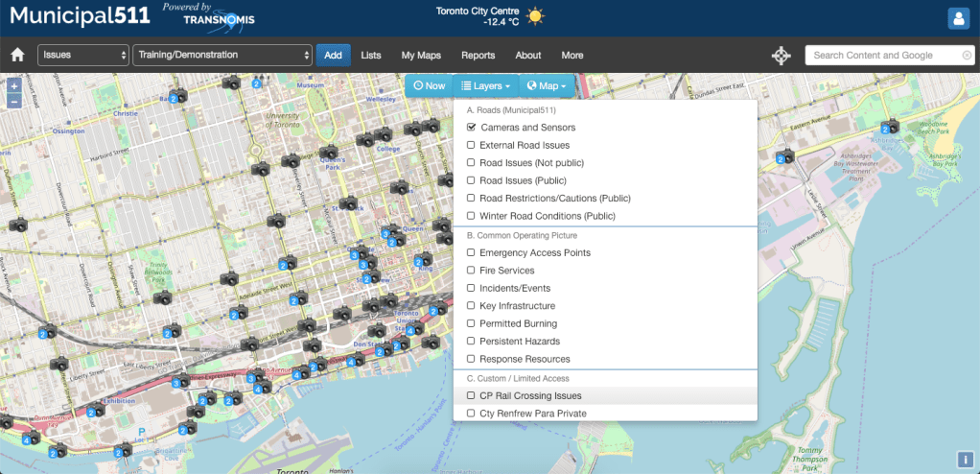Viewport: 980px width, 474px height.
Task: Open the info icon at map corner
Action: pyautogui.click(x=965, y=460)
